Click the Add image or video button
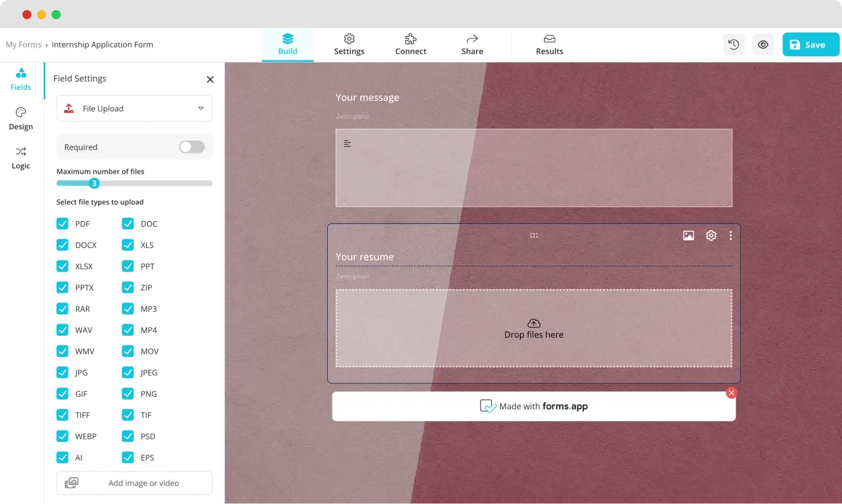The height and width of the screenshot is (504, 842). pyautogui.click(x=134, y=483)
